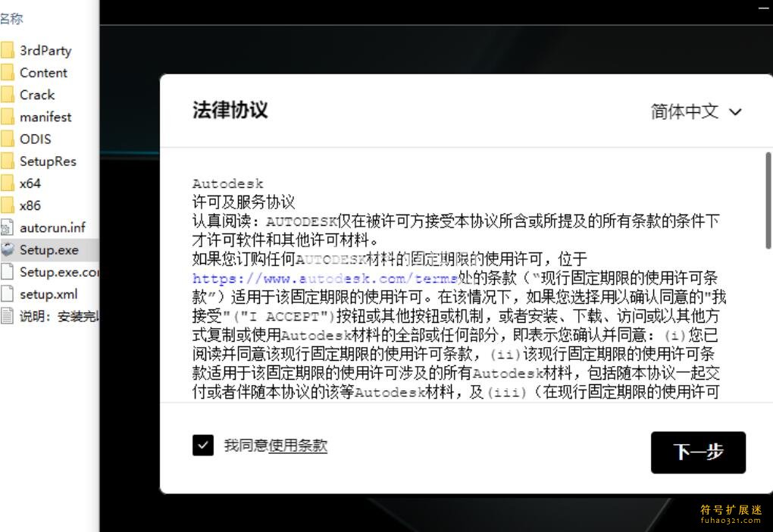Click the 下一步 button
This screenshot has width=773, height=532.
tap(698, 452)
